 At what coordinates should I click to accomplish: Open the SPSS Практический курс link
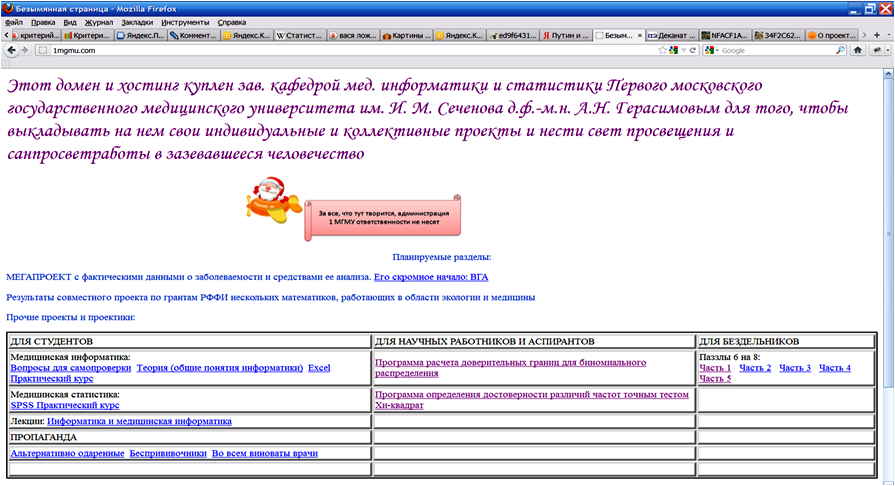[x=65, y=405]
